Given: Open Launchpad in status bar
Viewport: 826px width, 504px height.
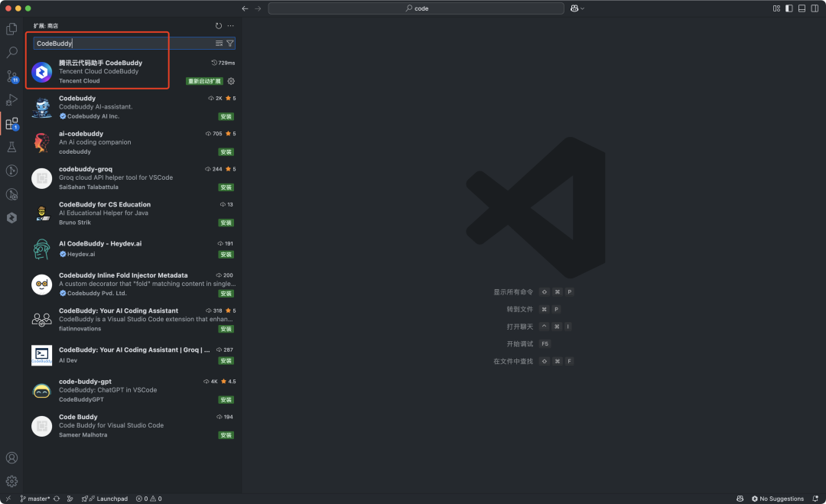Looking at the screenshot, I should (105, 498).
